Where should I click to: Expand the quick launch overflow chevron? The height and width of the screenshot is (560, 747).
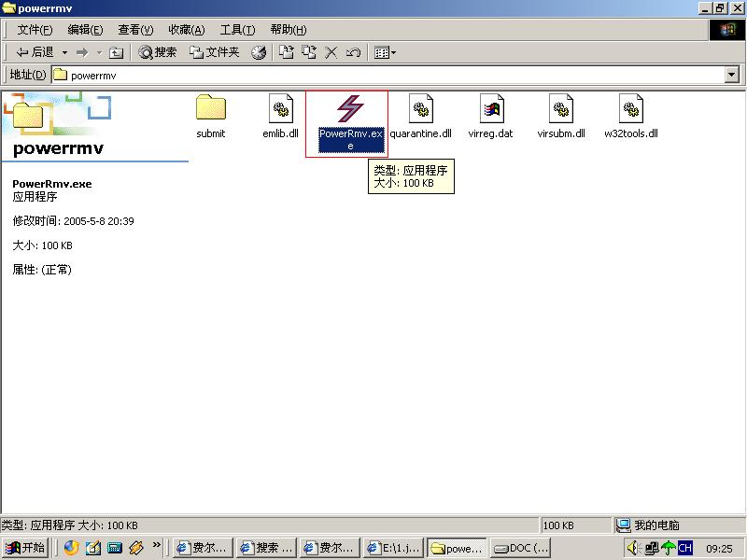[156, 545]
